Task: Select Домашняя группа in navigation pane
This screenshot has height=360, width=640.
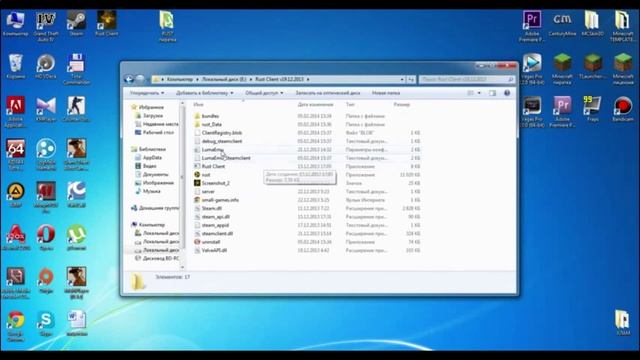Action: pos(155,208)
